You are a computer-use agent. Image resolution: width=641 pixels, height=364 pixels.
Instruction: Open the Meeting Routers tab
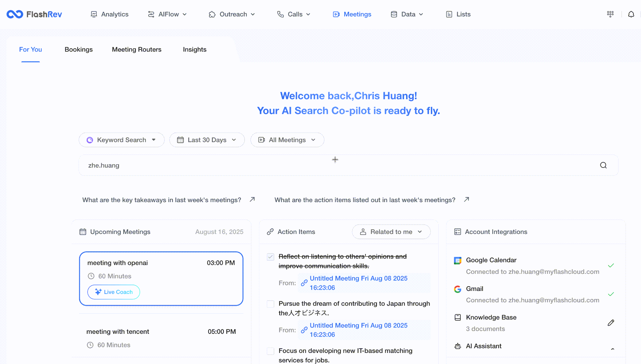[137, 50]
